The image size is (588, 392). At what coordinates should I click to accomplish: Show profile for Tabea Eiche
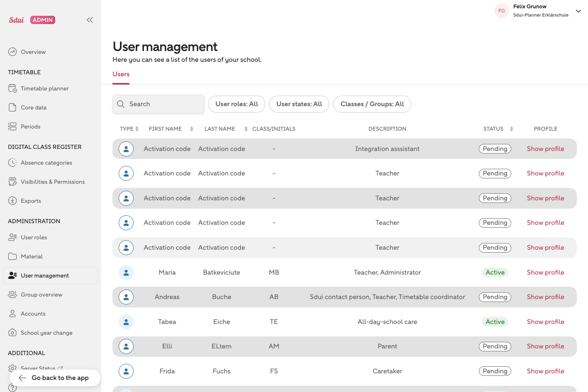(545, 322)
